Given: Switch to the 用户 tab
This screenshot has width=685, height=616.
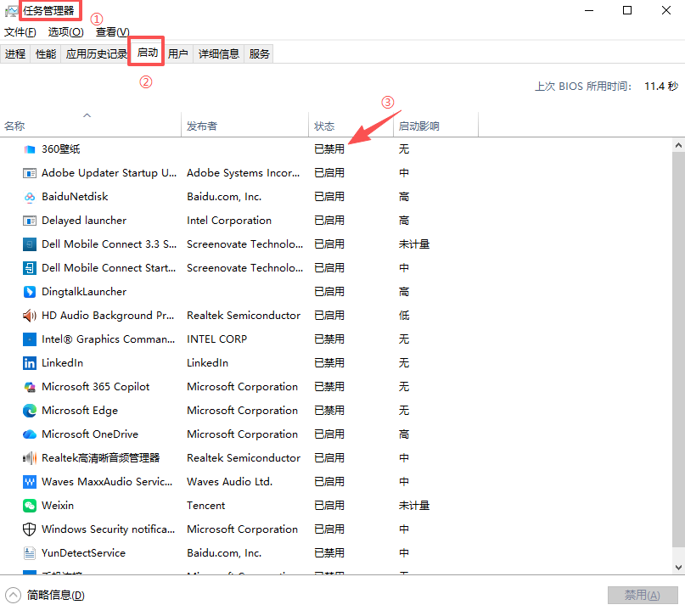Looking at the screenshot, I should 177,53.
